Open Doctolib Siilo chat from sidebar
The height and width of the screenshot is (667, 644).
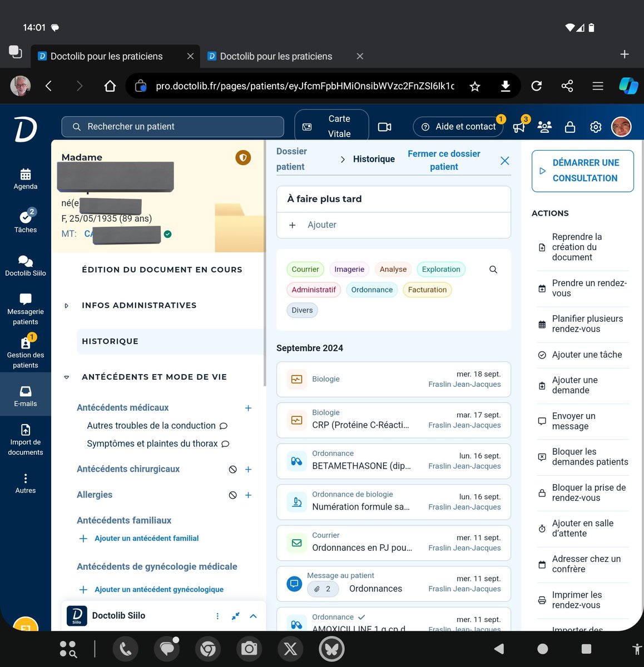click(x=26, y=266)
